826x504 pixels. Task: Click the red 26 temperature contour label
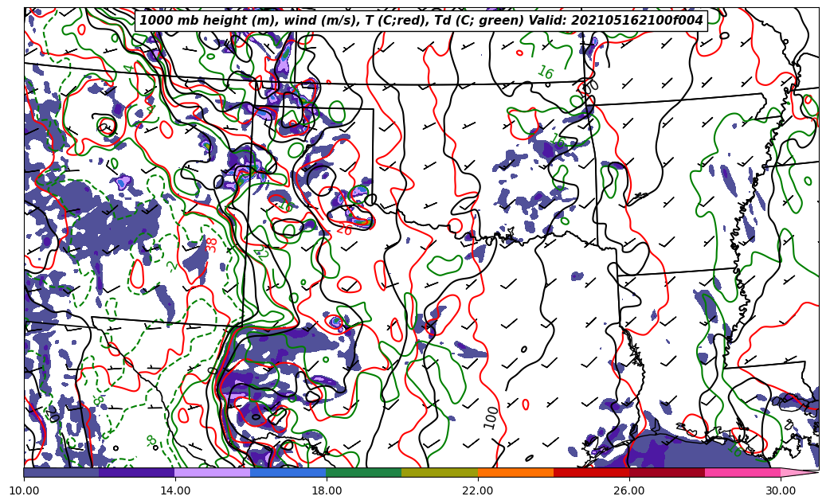point(344,229)
